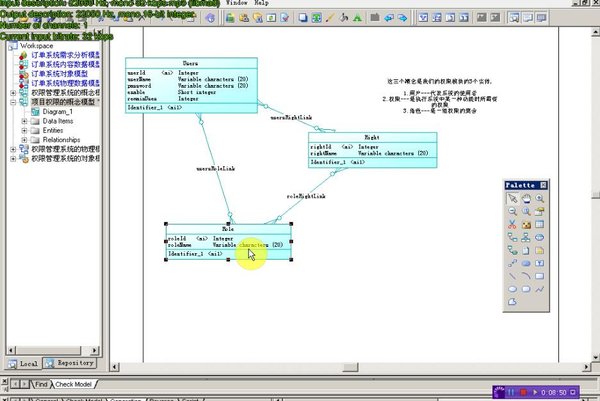Screen dimensions: 600x401
Task: Select 订单系统需求分析 model in tree
Action: 65,55
